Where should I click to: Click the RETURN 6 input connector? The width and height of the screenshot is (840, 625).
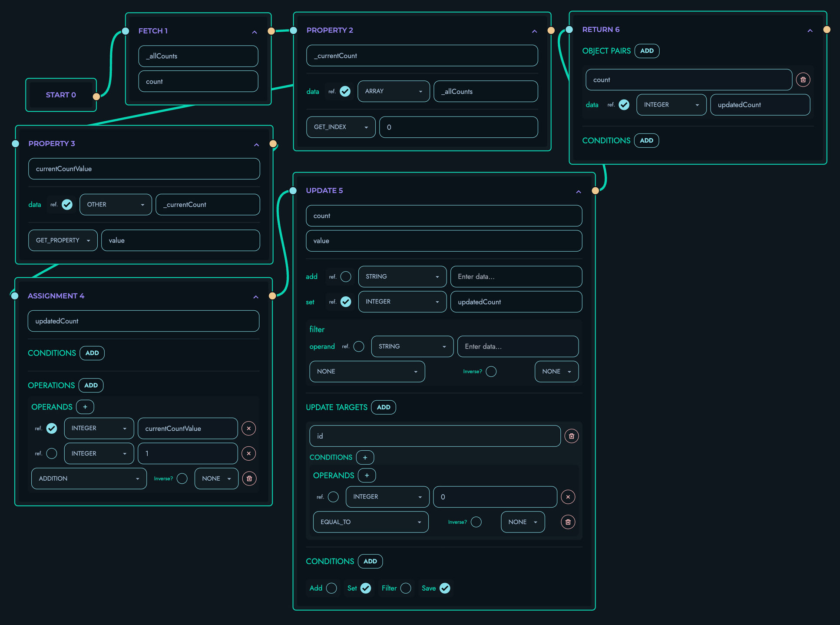[569, 30]
